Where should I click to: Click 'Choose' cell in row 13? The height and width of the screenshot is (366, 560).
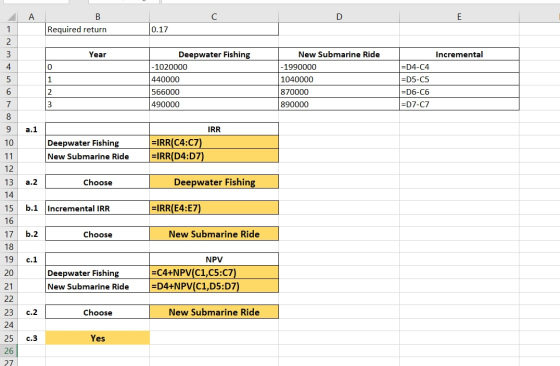[98, 182]
